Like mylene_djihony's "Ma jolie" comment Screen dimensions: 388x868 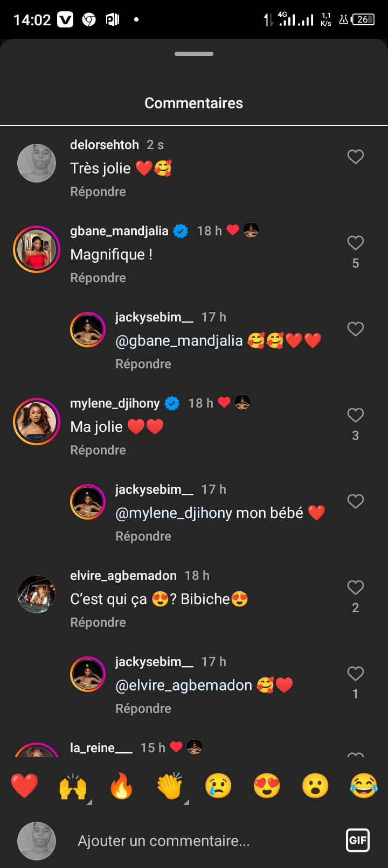(356, 415)
